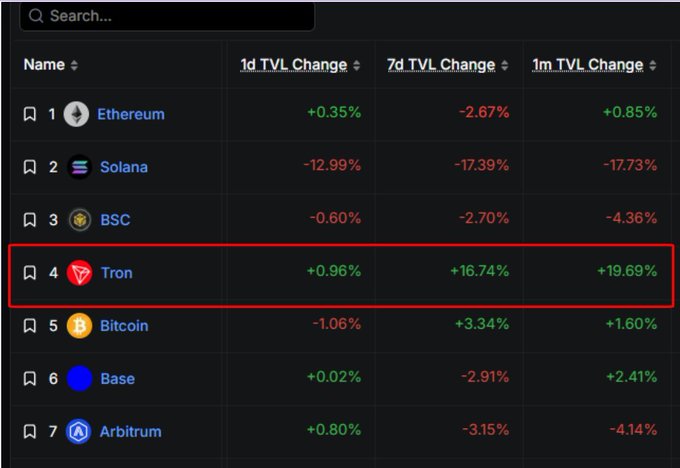The image size is (680, 468).
Task: Click the Bitcoin chain logo icon
Action: tap(79, 325)
